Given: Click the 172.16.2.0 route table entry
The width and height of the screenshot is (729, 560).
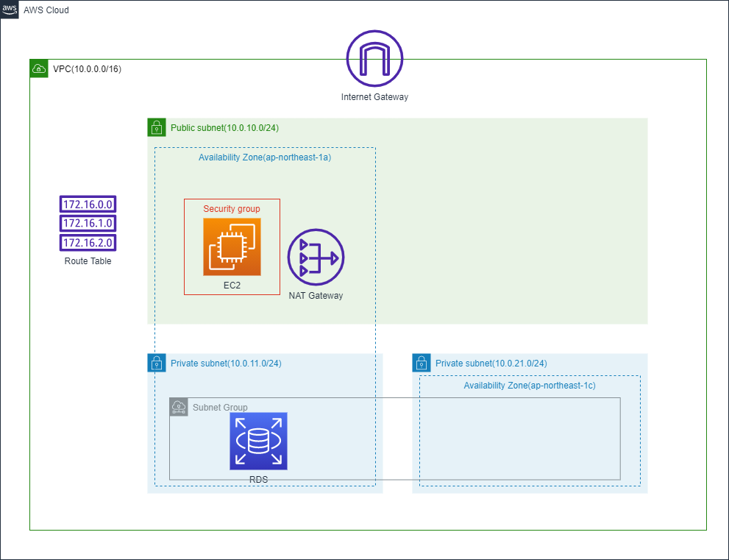Looking at the screenshot, I should click(88, 242).
